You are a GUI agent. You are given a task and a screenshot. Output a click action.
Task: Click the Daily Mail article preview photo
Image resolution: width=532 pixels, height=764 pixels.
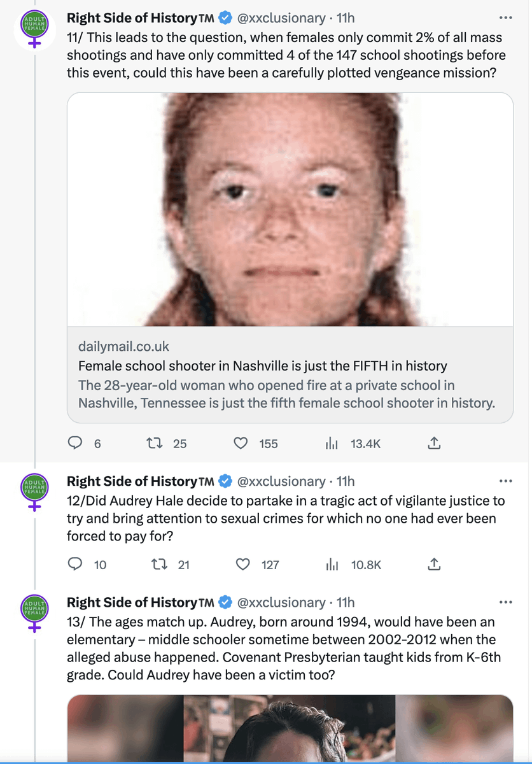tap(290, 209)
